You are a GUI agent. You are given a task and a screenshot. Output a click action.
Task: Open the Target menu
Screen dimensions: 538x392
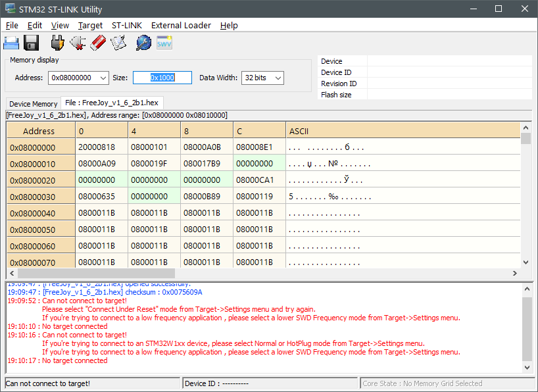[x=90, y=25]
